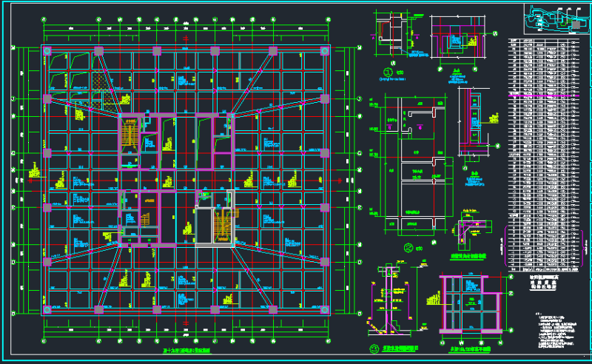Select the underlined title beneath the main floor plan

click(186, 351)
